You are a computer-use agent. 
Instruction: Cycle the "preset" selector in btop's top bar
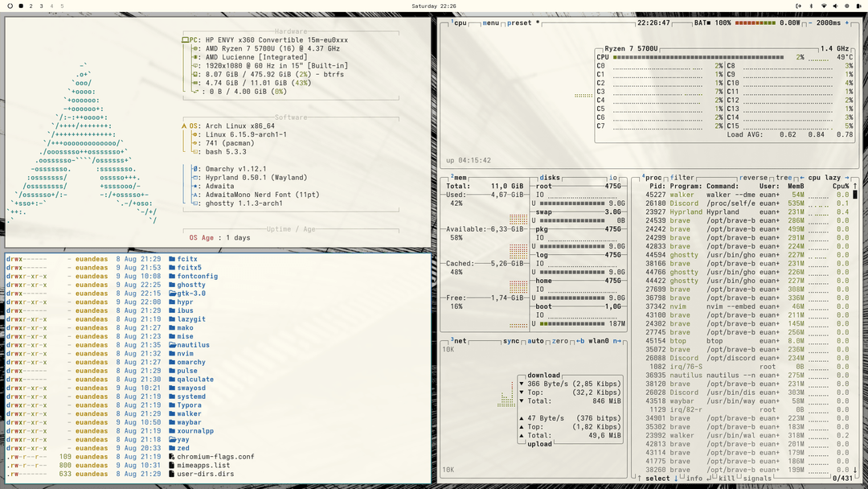(x=521, y=22)
